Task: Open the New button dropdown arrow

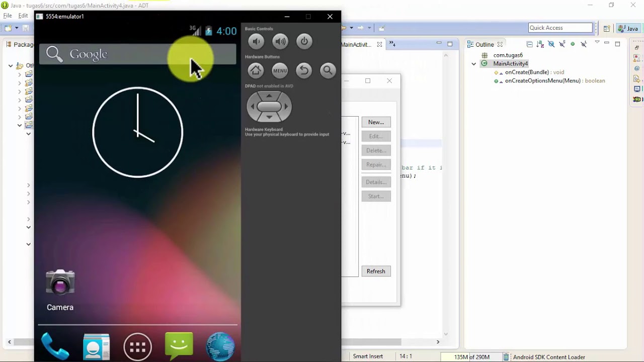Action: tap(16, 28)
